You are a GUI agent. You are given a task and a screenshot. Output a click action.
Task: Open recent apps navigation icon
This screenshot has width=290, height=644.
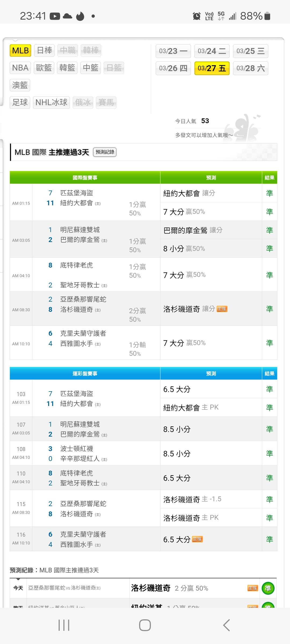pyautogui.click(x=64, y=625)
